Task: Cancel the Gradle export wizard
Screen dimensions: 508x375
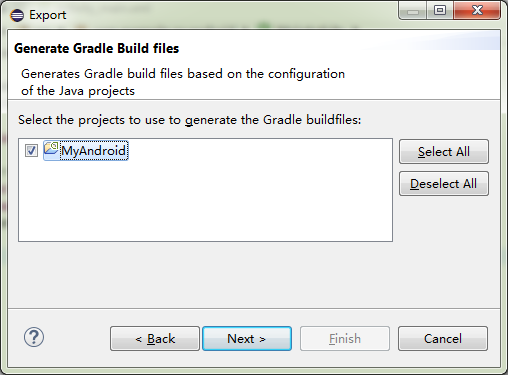Action: 443,339
